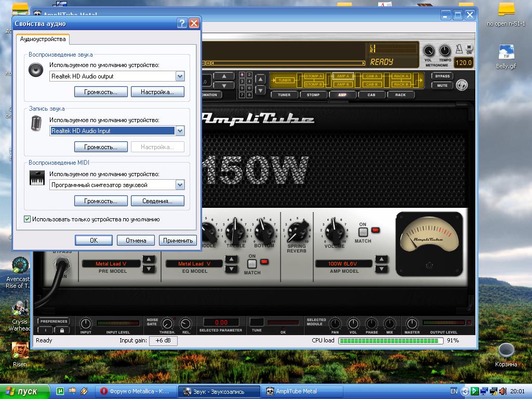Select the STOMP module tab
Viewport: 532px width, 399px height.
pyautogui.click(x=313, y=95)
